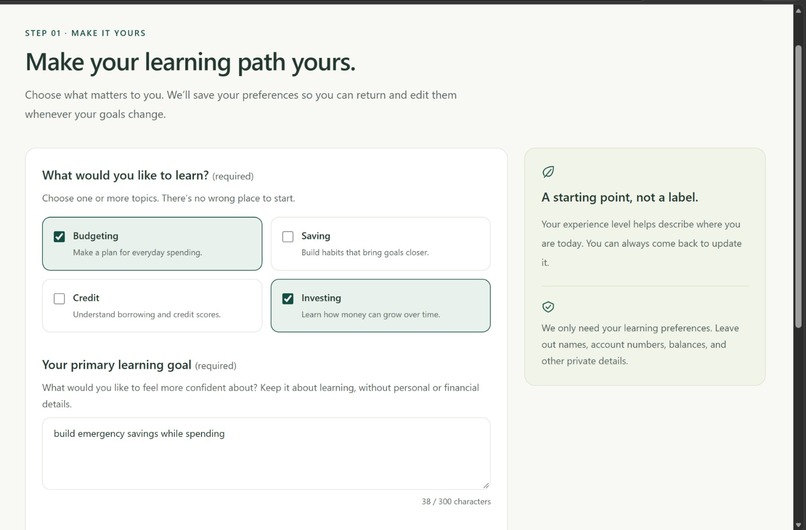Screen dimensions: 806x530
Task: Click 'Understand borrowing and credit scores.' text
Action: pyautogui.click(x=146, y=315)
